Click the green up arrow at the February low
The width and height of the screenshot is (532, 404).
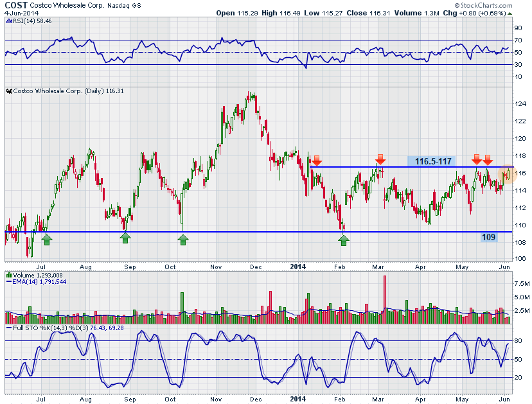pyautogui.click(x=344, y=240)
